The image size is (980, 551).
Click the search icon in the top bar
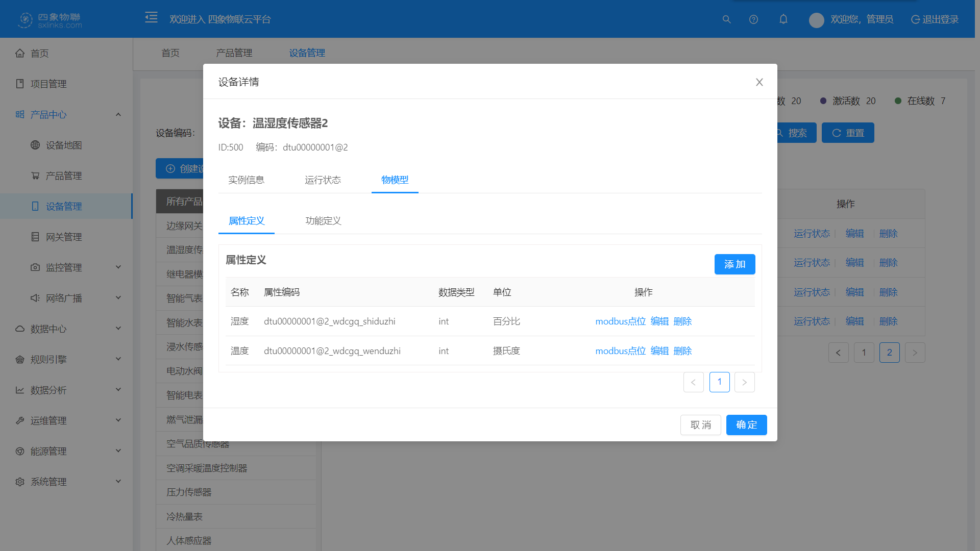[726, 19]
